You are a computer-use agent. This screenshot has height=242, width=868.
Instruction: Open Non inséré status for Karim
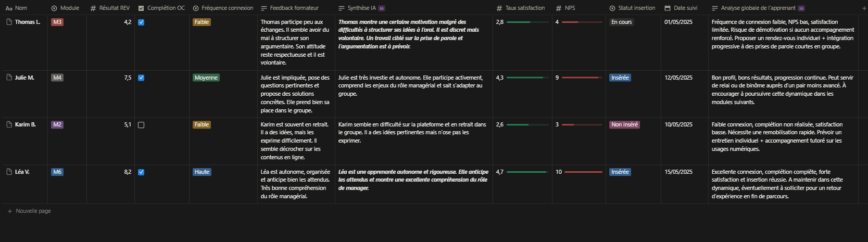pos(624,124)
